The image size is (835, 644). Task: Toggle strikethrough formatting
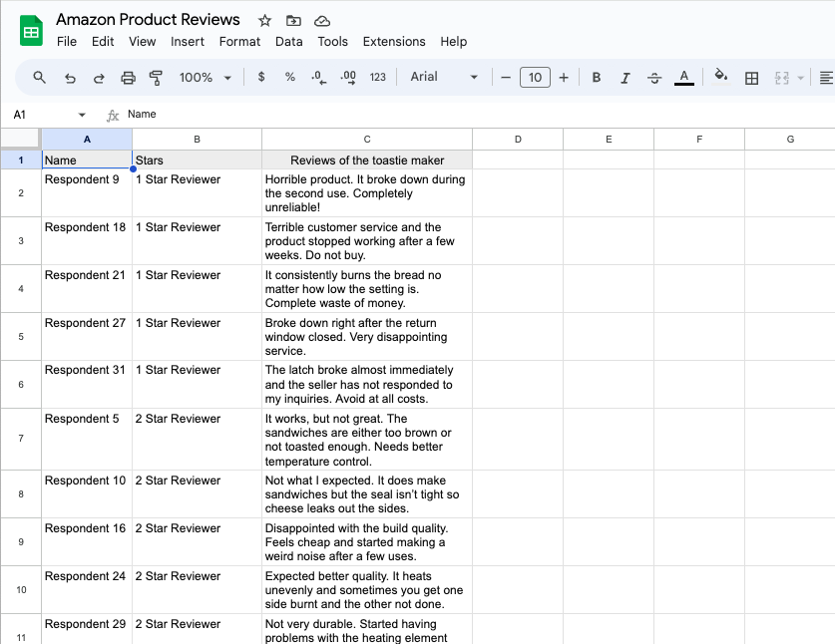pos(654,78)
